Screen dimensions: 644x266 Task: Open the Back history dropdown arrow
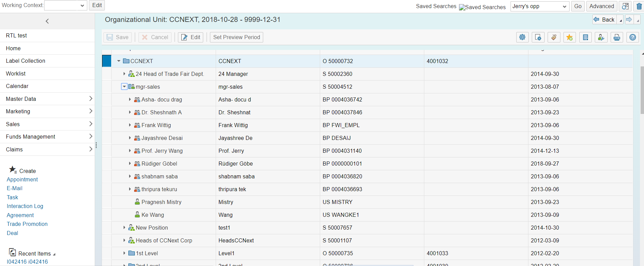(620, 20)
